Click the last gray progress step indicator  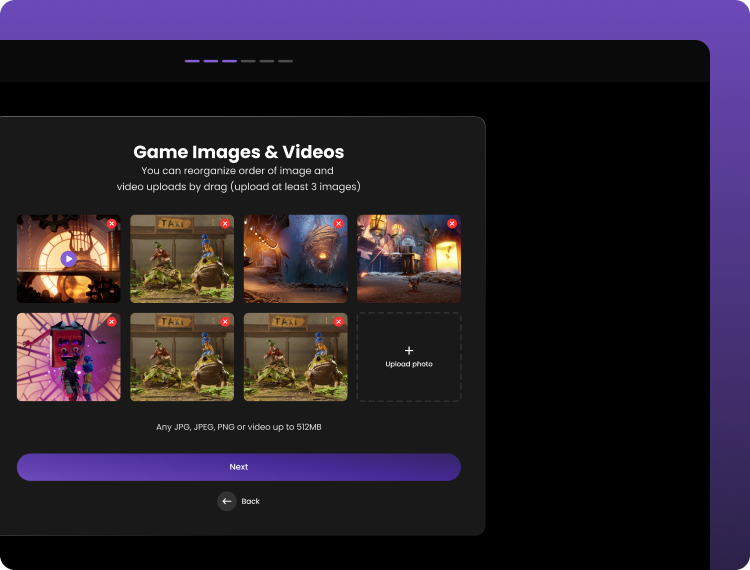(x=286, y=61)
